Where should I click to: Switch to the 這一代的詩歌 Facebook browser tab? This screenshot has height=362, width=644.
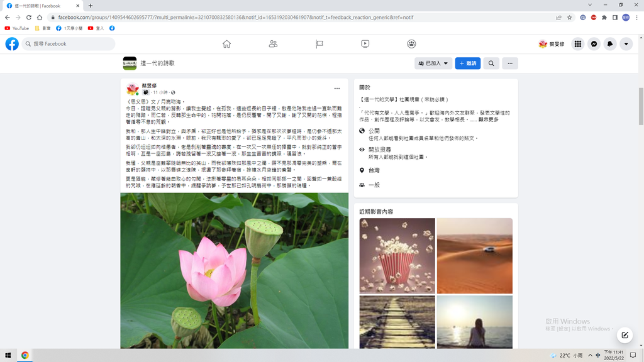[x=43, y=6]
